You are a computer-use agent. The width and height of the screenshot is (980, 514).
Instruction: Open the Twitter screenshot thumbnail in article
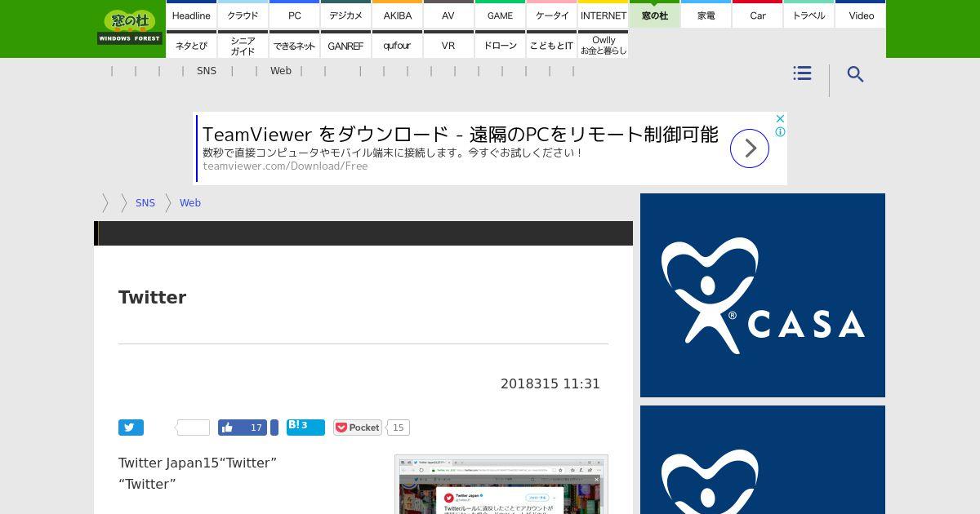501,485
